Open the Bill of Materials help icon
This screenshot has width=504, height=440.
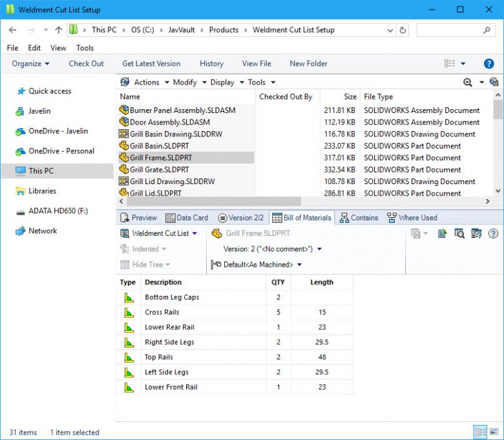point(493,233)
